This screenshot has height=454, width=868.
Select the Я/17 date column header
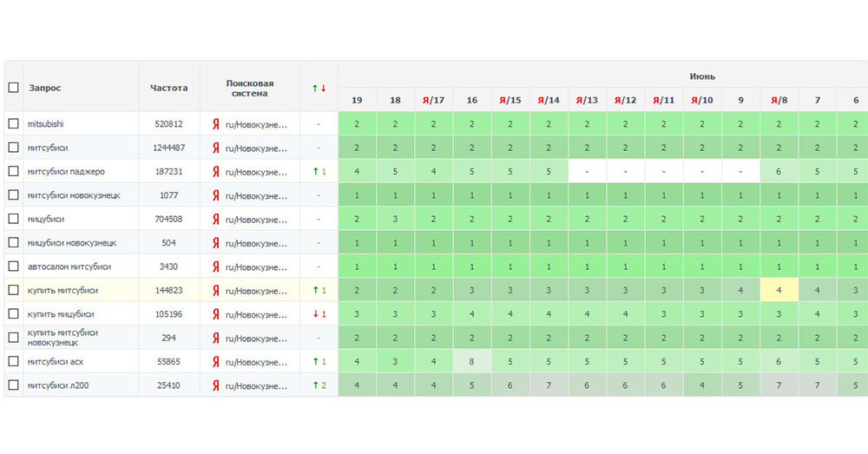(433, 100)
